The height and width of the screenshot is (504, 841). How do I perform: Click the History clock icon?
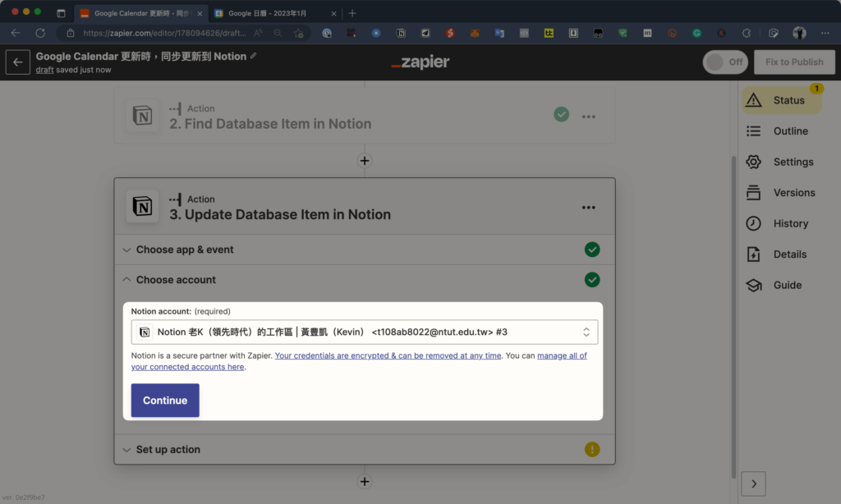coord(754,223)
